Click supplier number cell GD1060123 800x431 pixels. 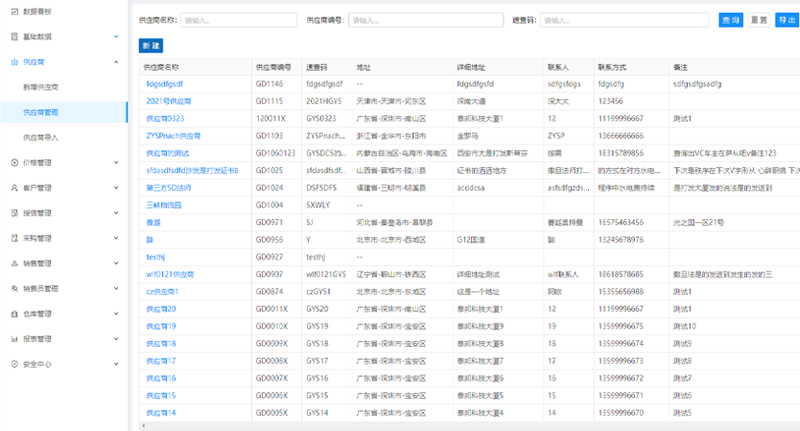(x=276, y=153)
